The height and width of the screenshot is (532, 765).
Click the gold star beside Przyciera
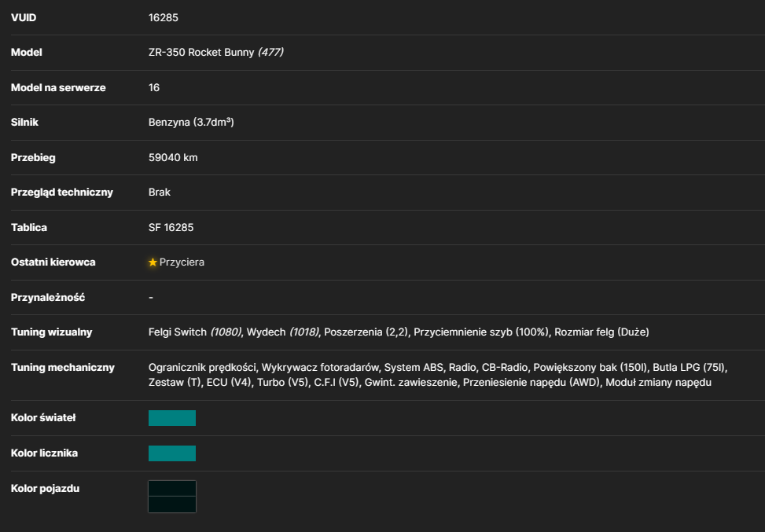coord(153,262)
